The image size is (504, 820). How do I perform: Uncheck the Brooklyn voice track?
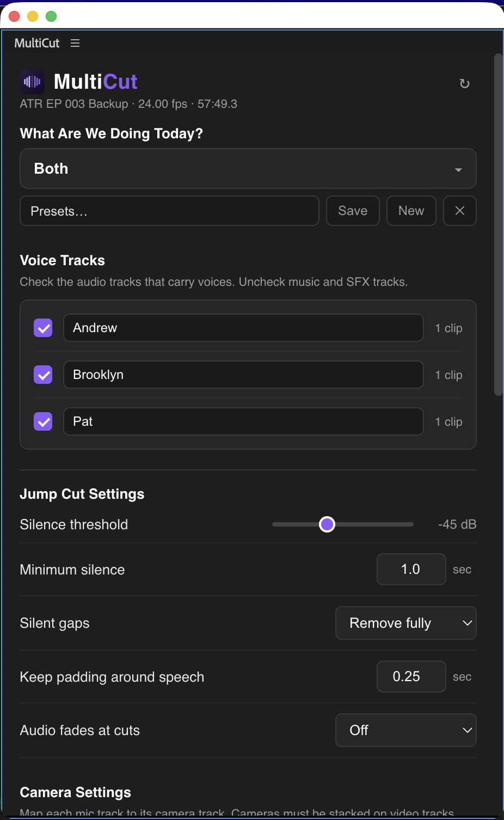43,375
